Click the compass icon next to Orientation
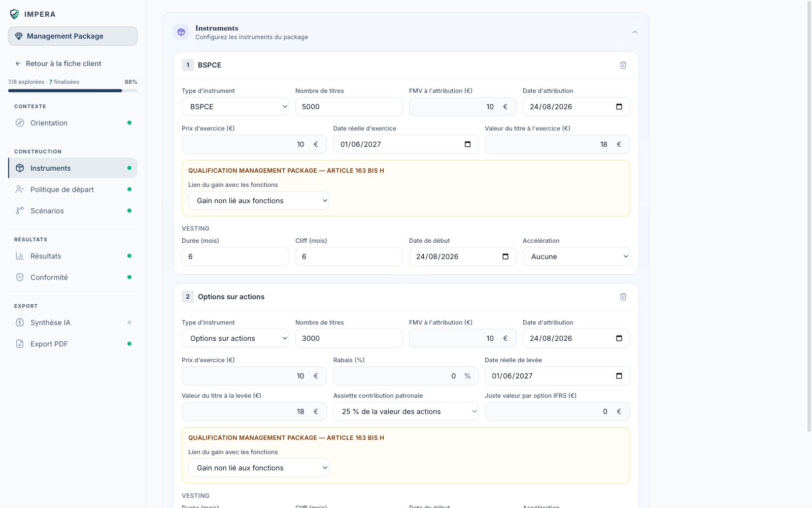Screen dimensions: 812x508 [x=20, y=123]
